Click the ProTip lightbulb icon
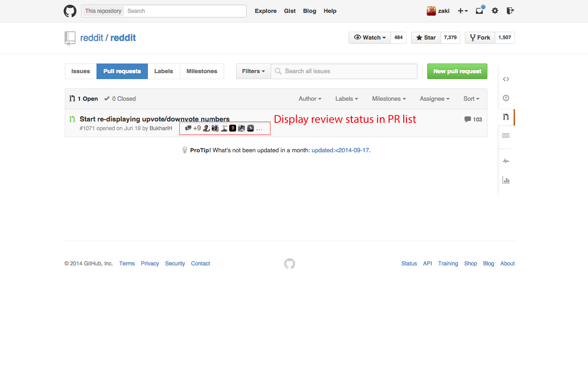This screenshot has width=588, height=368. click(x=185, y=150)
